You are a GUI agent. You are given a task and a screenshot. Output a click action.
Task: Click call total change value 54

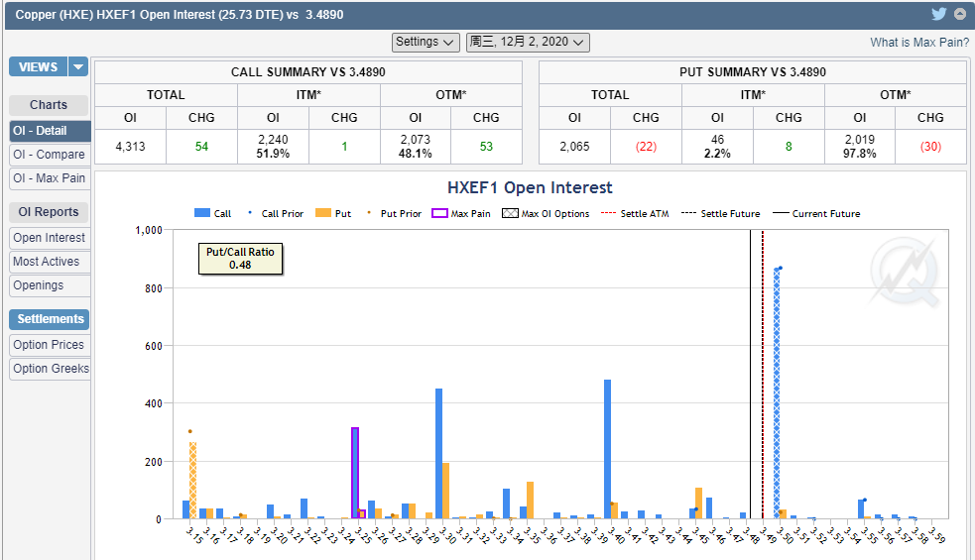click(x=201, y=147)
